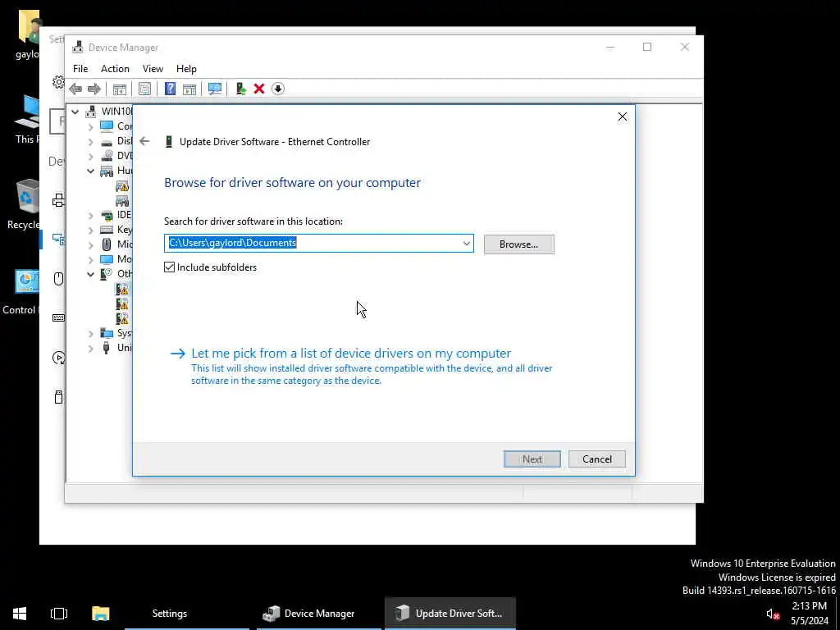Expand the System devices tree node
This screenshot has height=630, width=840.
click(90, 334)
